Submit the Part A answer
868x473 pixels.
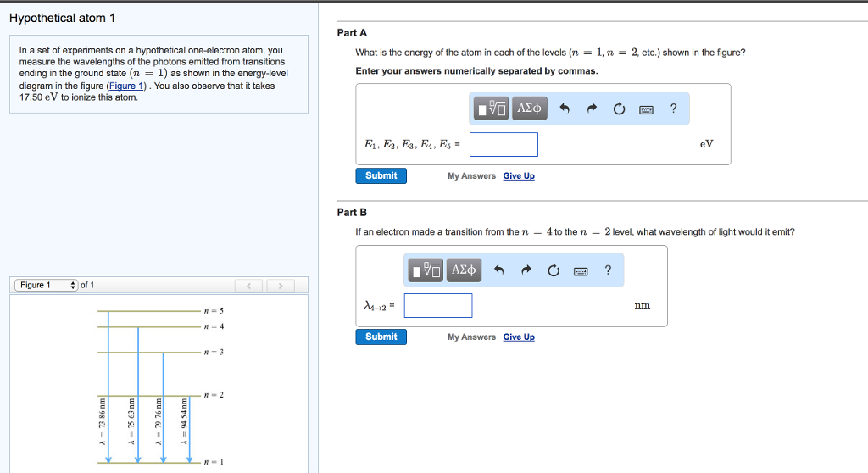coord(381,175)
